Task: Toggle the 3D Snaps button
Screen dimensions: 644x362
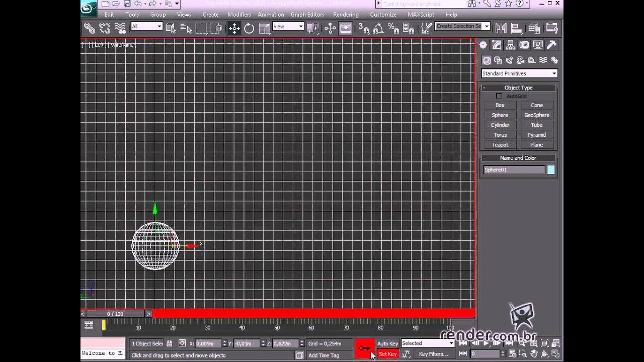Action: 363,28
